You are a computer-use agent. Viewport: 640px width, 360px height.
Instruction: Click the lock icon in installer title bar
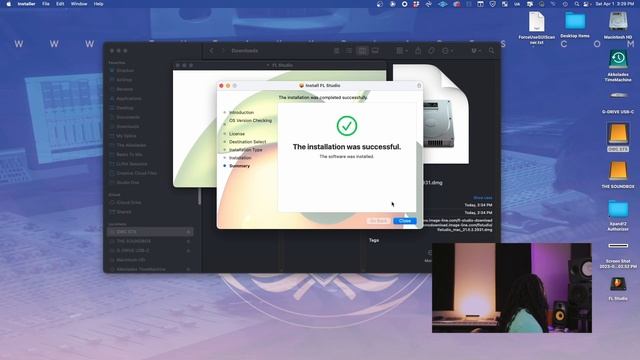tap(419, 85)
